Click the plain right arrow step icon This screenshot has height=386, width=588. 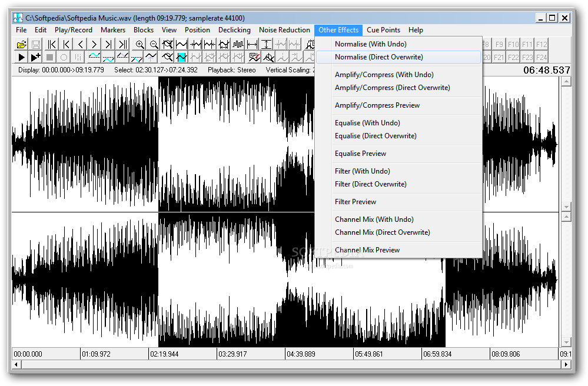[x=94, y=45]
